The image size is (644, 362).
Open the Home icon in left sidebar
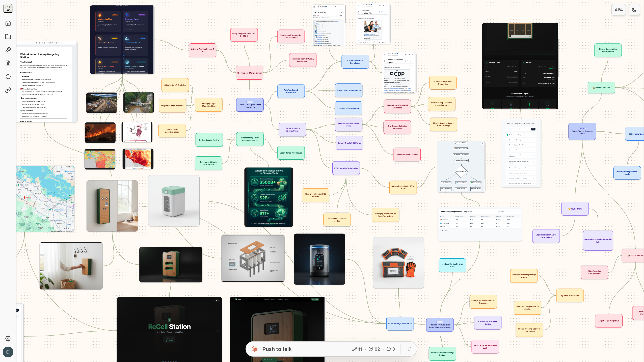coord(8,23)
